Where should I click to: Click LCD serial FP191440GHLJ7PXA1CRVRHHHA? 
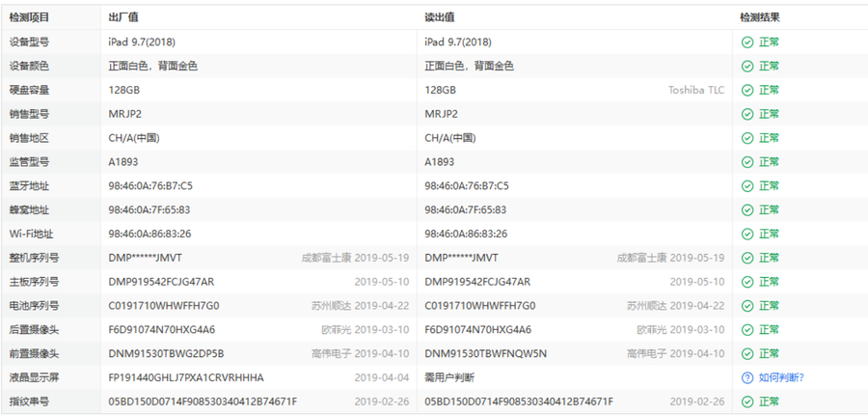186,377
